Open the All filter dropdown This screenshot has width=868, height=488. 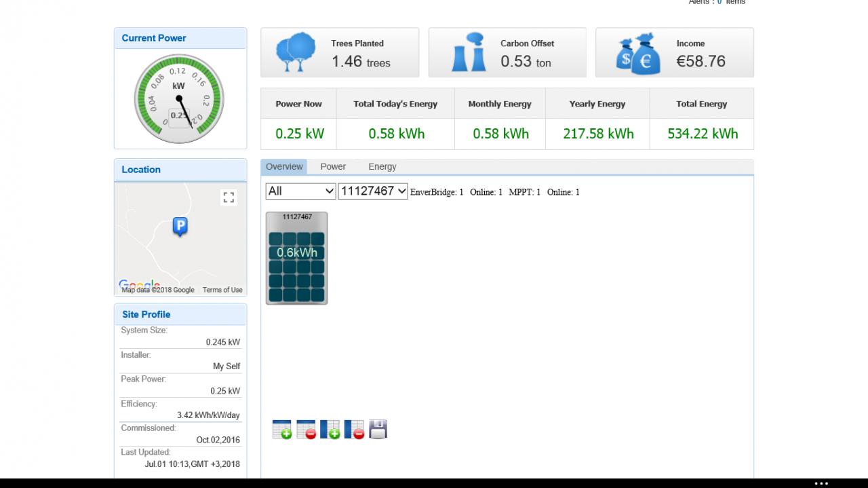[x=300, y=191]
